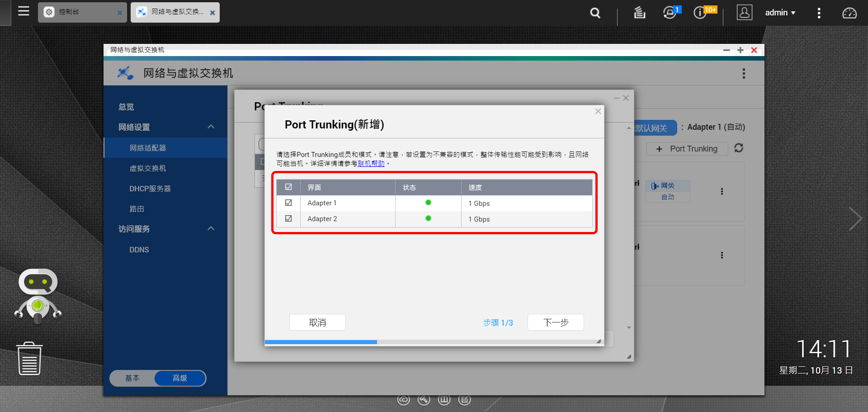
Task: Open the Qboti robot assistant
Action: tap(38, 296)
